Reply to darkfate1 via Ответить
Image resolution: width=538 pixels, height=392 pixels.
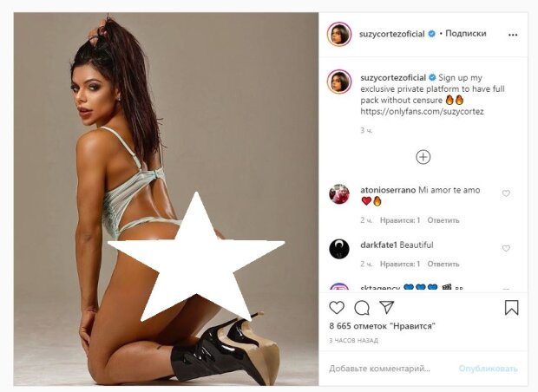click(x=443, y=264)
